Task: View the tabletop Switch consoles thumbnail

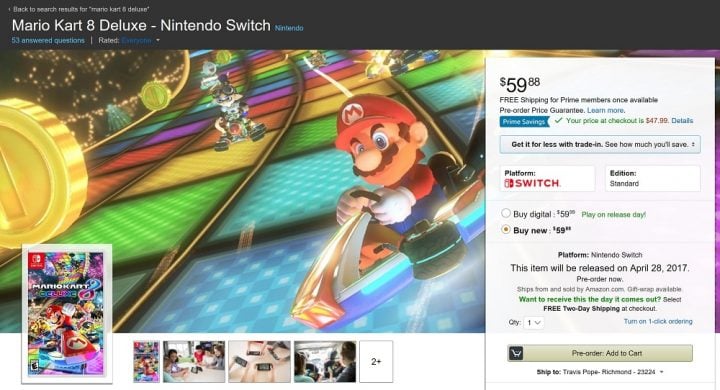Action: coord(259,362)
